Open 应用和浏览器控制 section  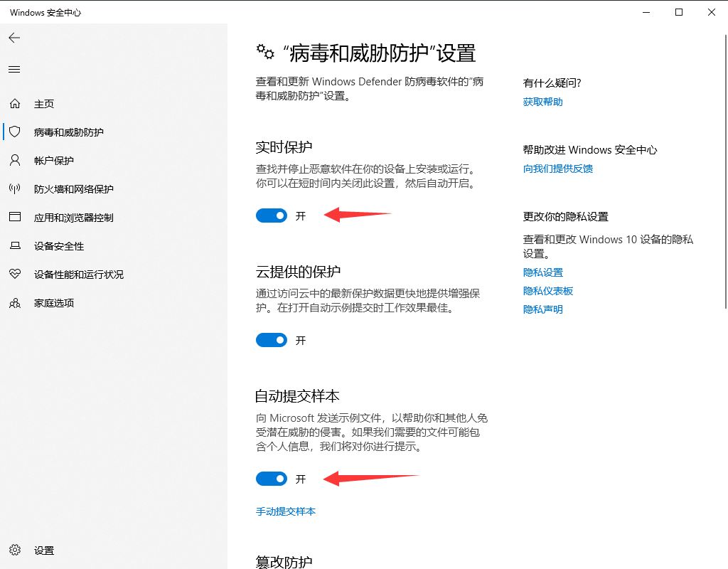point(74,218)
